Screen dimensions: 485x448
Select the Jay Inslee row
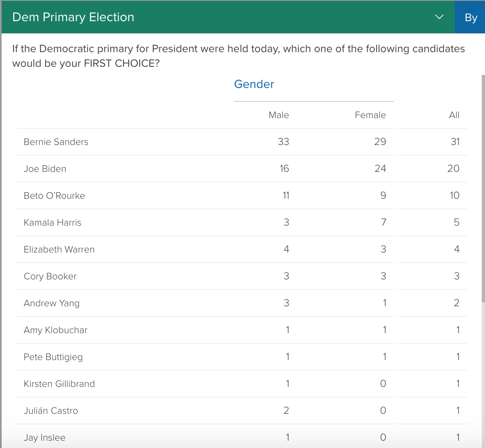click(x=44, y=437)
